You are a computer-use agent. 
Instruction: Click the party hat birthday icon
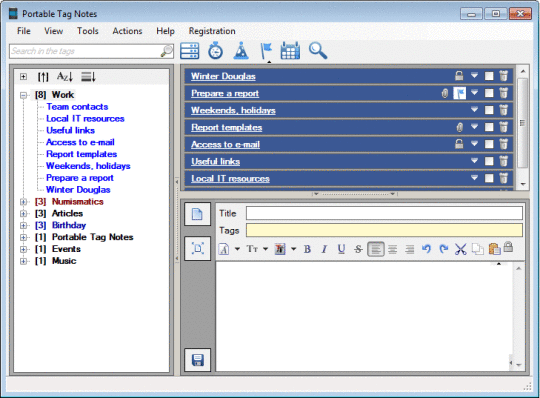[x=241, y=51]
